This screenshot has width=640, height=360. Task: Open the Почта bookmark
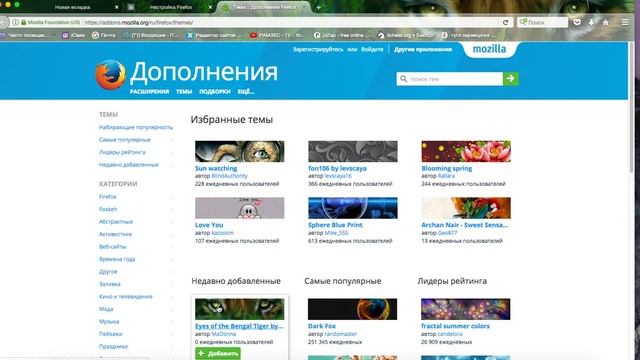point(104,36)
